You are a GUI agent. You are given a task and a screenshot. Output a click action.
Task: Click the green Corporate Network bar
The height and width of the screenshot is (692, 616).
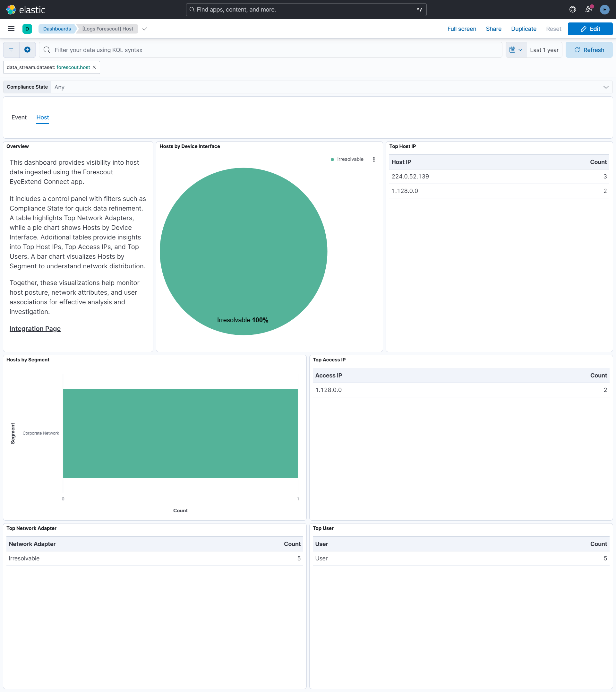coord(180,433)
